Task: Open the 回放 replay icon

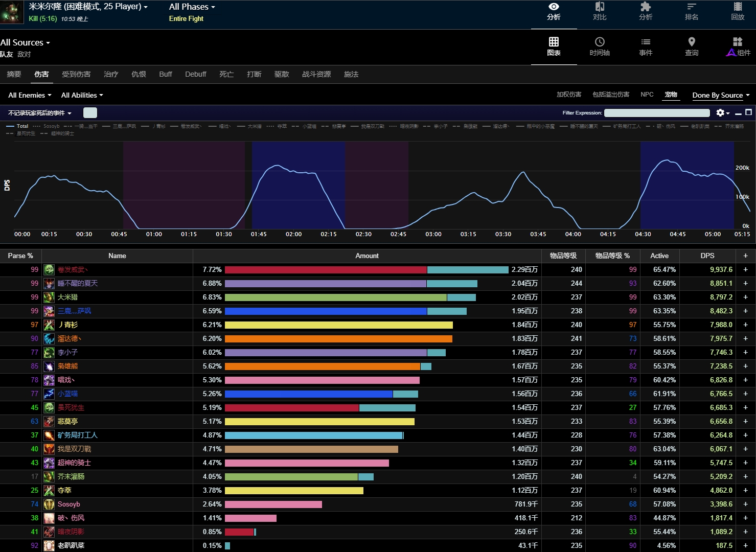Action: click(738, 7)
